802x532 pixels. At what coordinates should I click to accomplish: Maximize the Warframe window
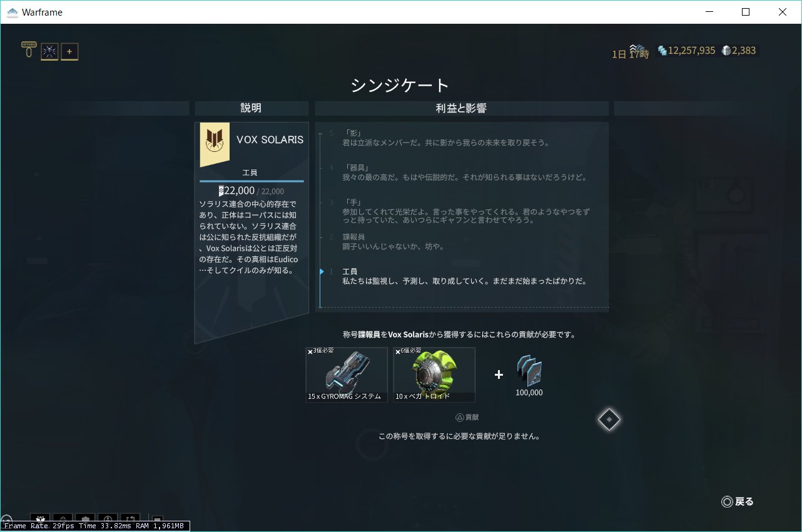[746, 12]
